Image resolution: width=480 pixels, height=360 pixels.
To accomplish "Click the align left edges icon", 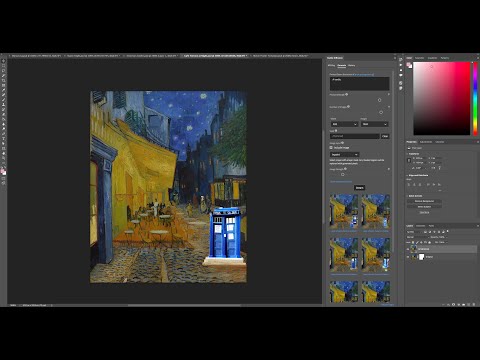I will (x=409, y=184).
